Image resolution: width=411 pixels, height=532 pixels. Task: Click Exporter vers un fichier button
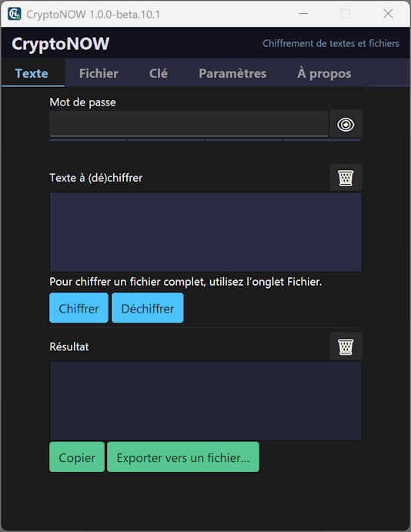183,457
